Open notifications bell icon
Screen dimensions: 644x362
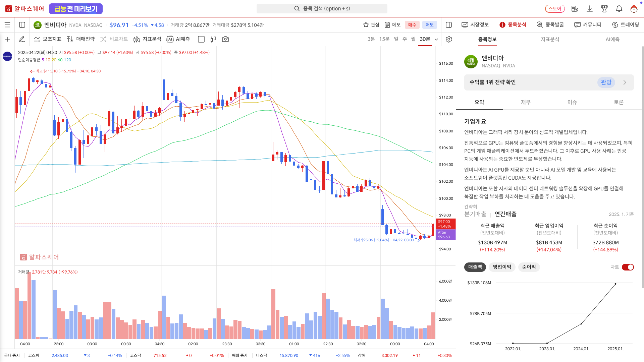(619, 9)
